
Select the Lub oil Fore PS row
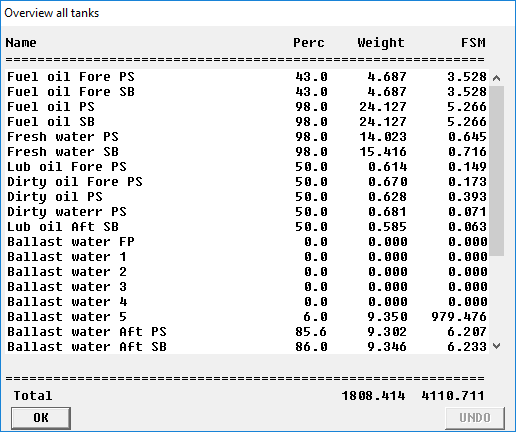pyautogui.click(x=247, y=167)
